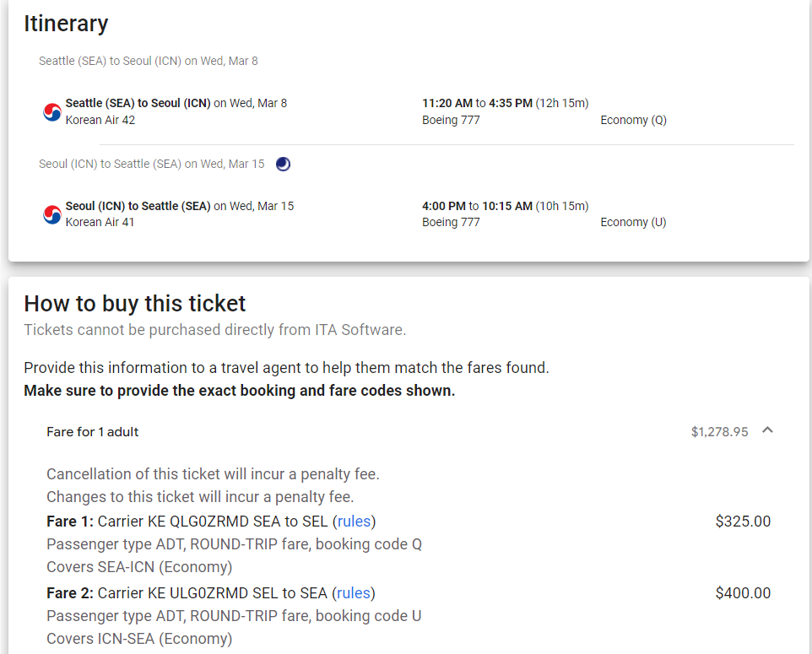Click the $1,278.95 total fare amount

coord(719,431)
